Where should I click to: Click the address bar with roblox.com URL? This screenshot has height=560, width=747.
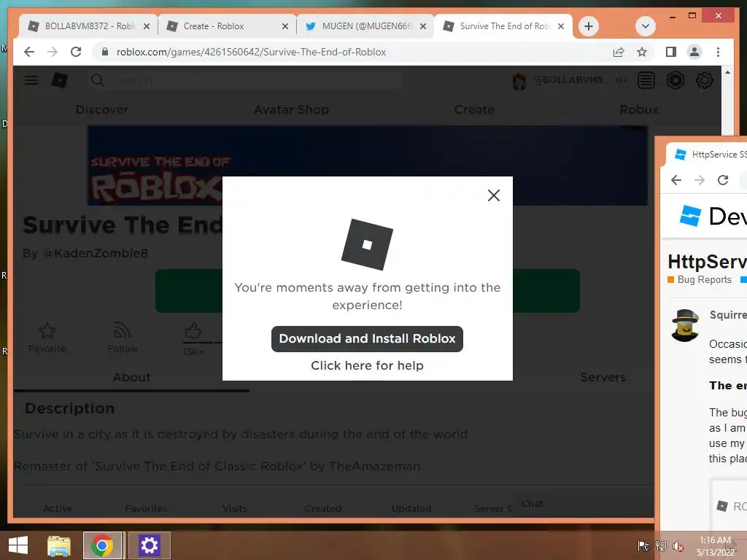coord(352,52)
